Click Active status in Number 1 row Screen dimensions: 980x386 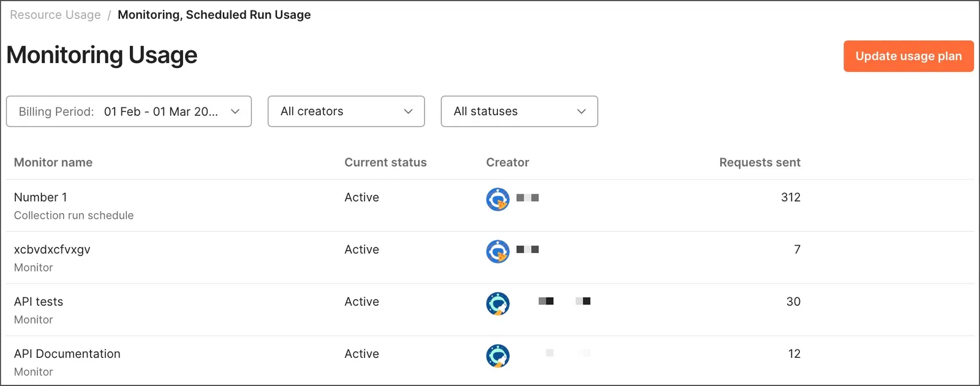tap(361, 197)
